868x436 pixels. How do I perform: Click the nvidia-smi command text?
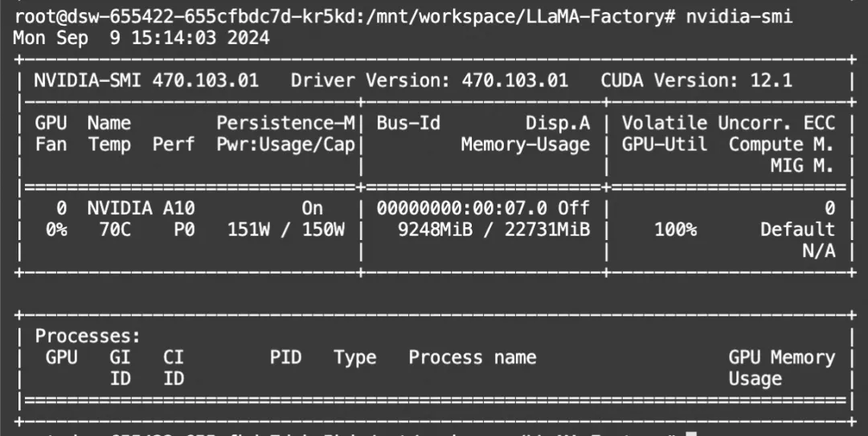coord(739,16)
